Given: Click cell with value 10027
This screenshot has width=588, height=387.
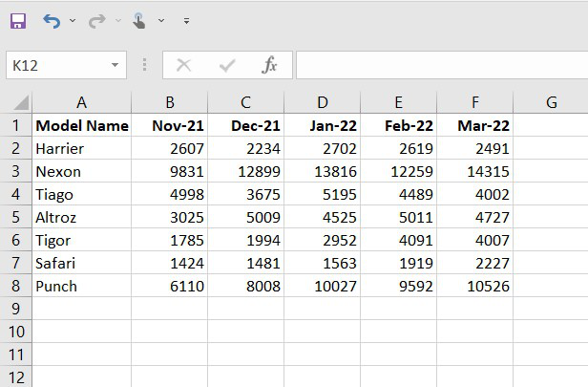Looking at the screenshot, I should pos(323,286).
